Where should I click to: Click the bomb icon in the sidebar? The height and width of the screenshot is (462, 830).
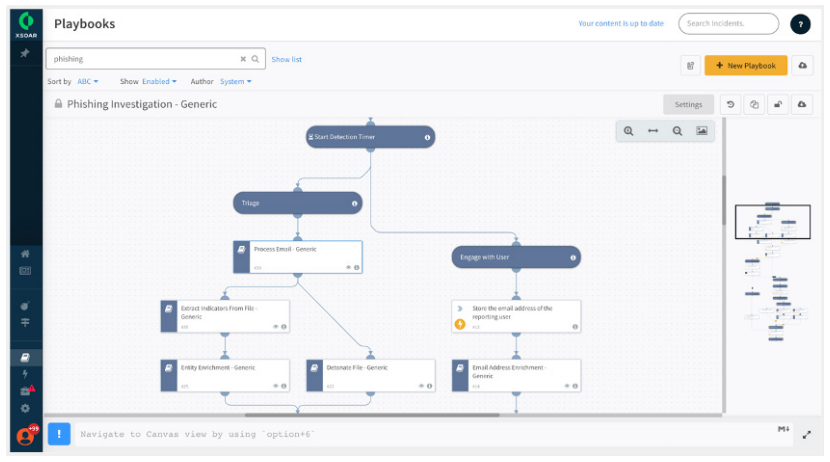[x=25, y=306]
